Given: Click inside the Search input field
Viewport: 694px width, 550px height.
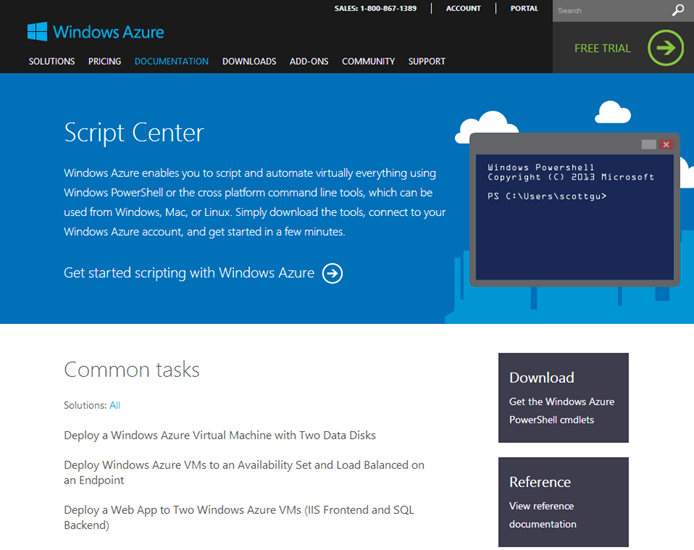Looking at the screenshot, I should [613, 11].
